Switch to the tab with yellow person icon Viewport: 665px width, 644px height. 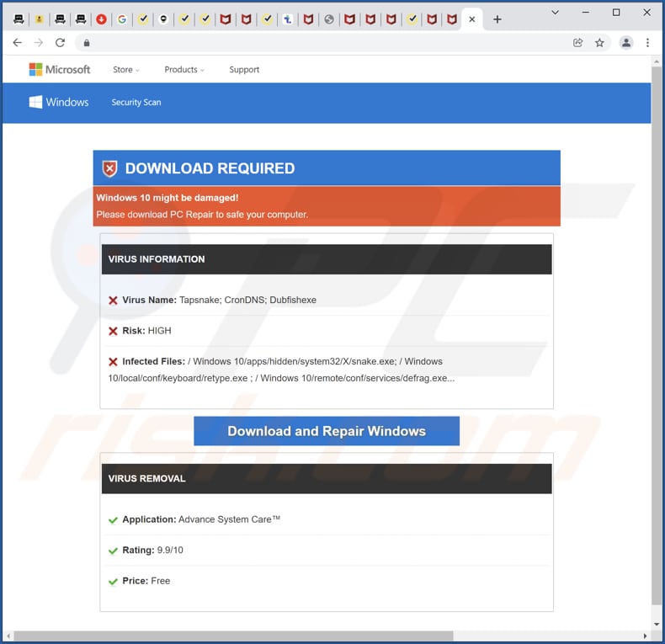click(x=39, y=19)
